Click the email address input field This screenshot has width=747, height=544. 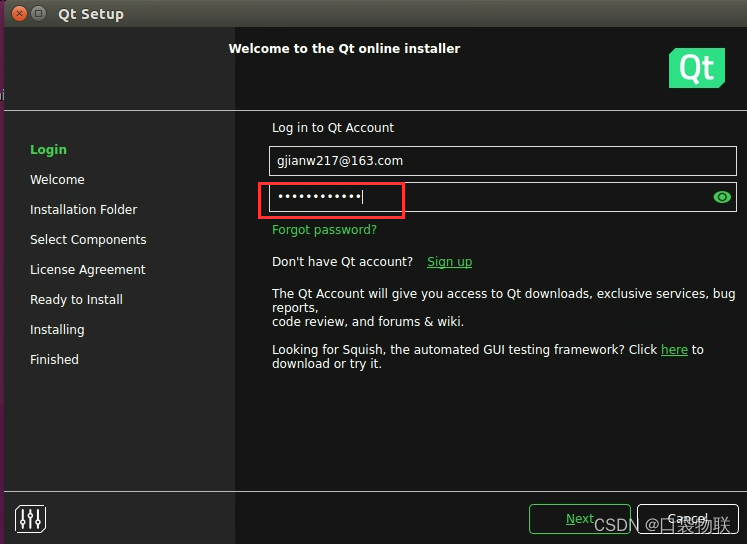click(503, 161)
